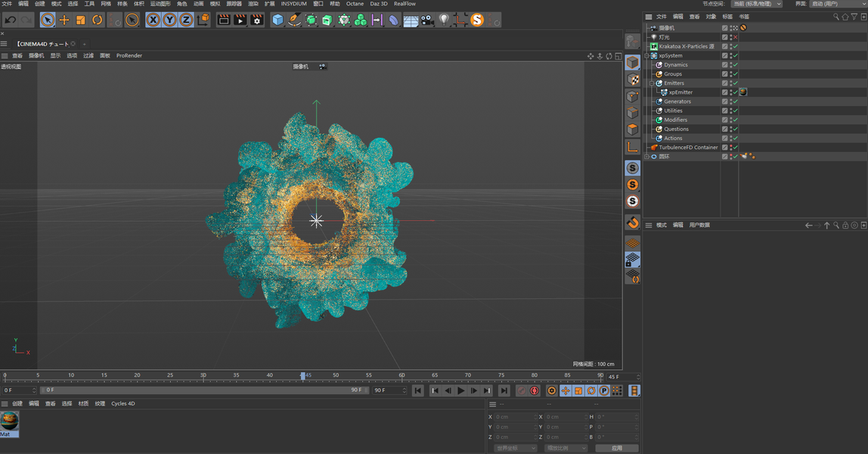Click the light bulb Light object icon
The image size is (868, 454).
click(x=444, y=20)
